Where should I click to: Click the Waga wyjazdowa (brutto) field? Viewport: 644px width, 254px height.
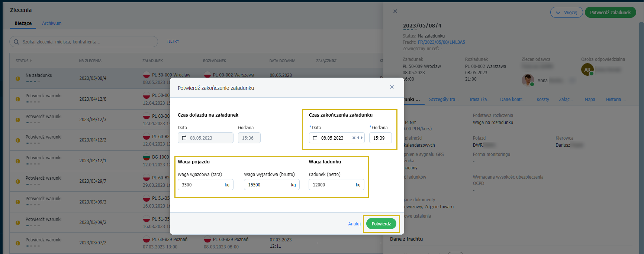tap(272, 185)
